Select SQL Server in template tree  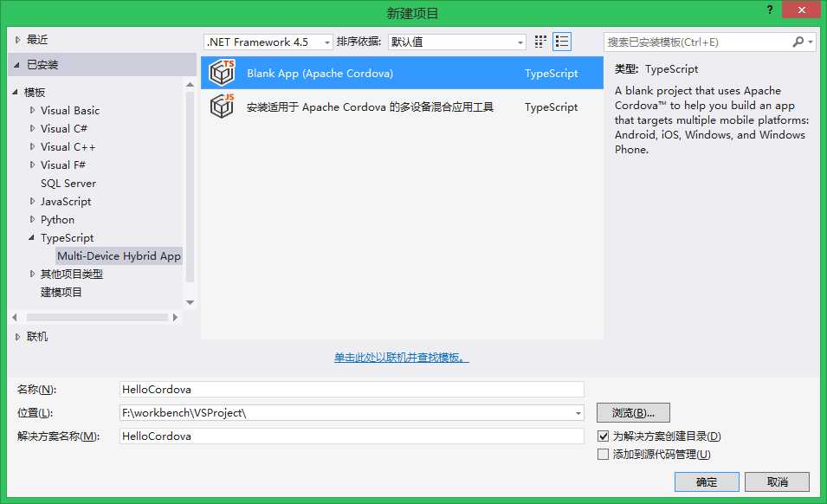[68, 183]
